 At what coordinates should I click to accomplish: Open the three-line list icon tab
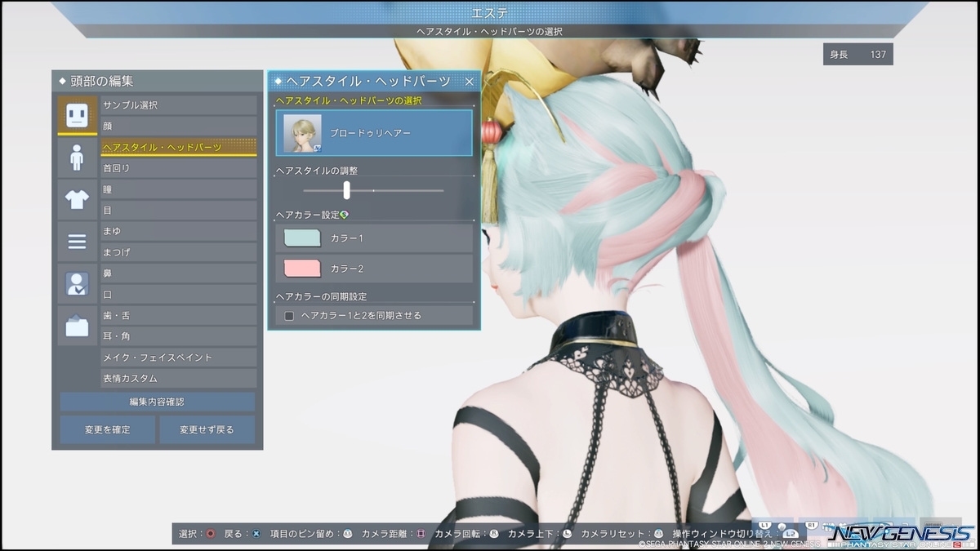coord(78,242)
